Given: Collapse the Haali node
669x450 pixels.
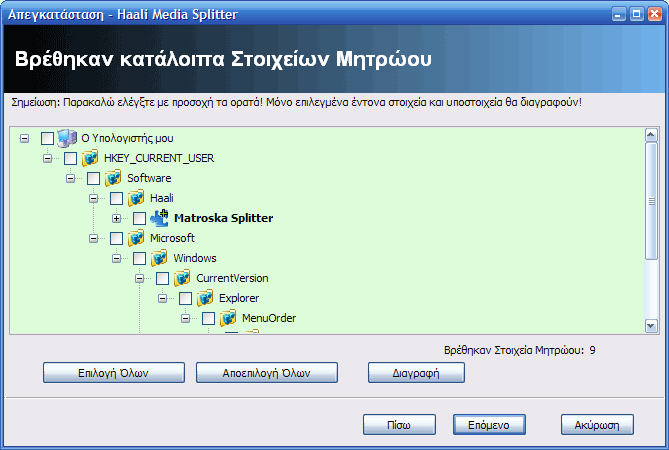Looking at the screenshot, I should coord(93,198).
